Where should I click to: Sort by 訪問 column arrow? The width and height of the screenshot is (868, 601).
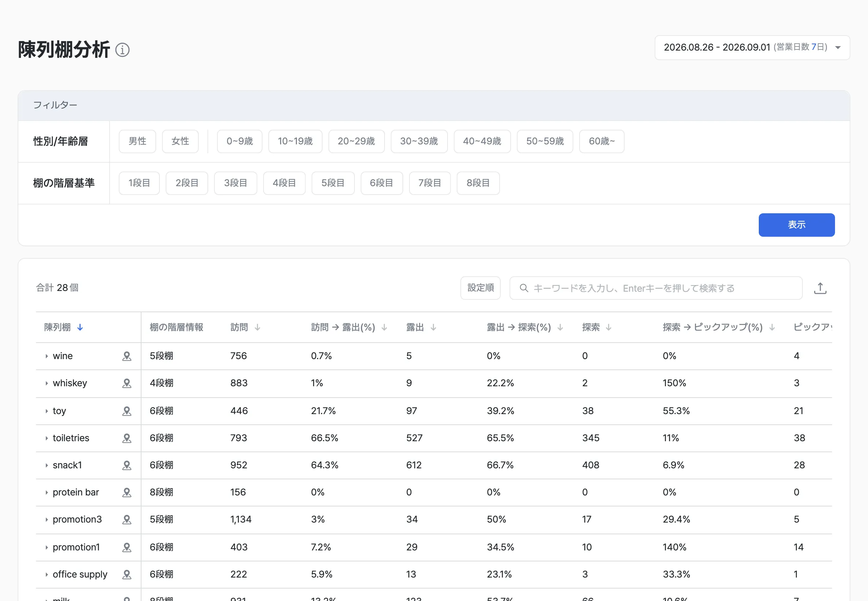[258, 328]
